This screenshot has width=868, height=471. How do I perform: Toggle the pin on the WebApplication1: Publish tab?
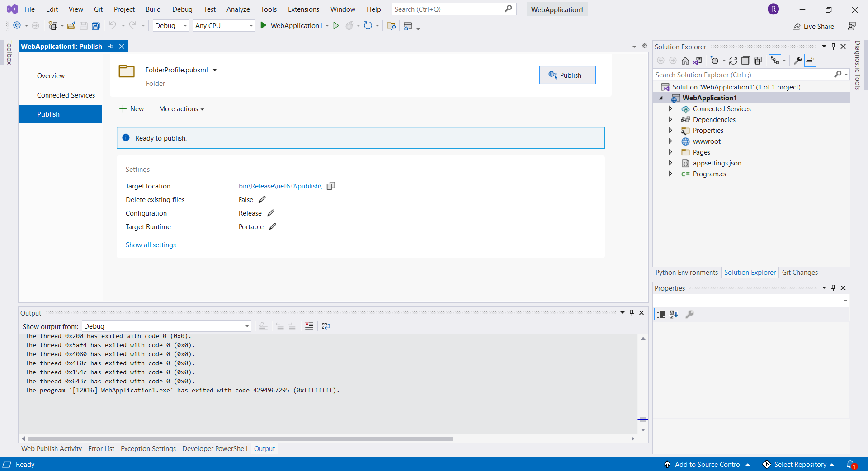(x=111, y=46)
